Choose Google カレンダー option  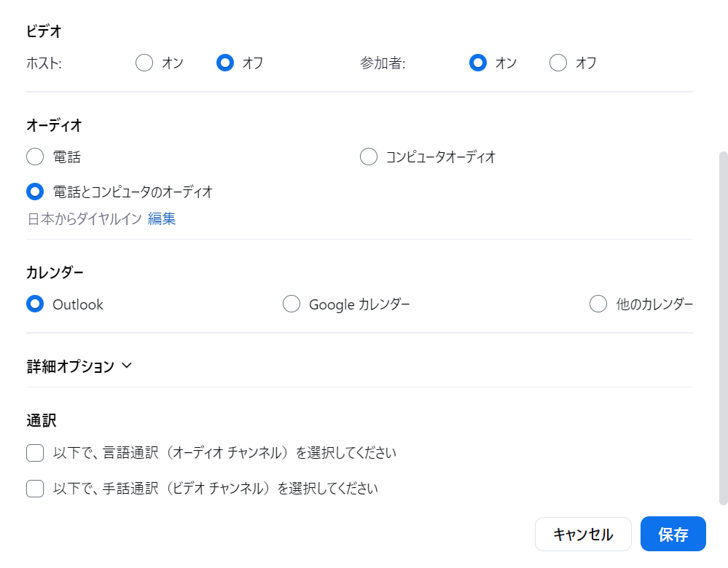pyautogui.click(x=291, y=304)
